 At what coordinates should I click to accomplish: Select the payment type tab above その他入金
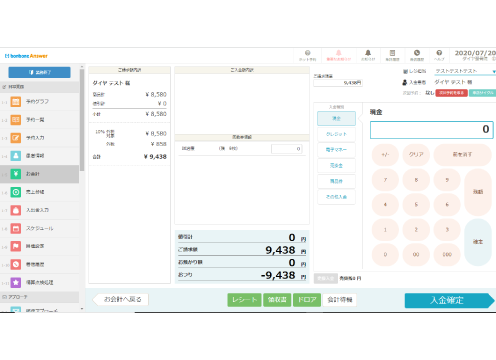tap(336, 181)
